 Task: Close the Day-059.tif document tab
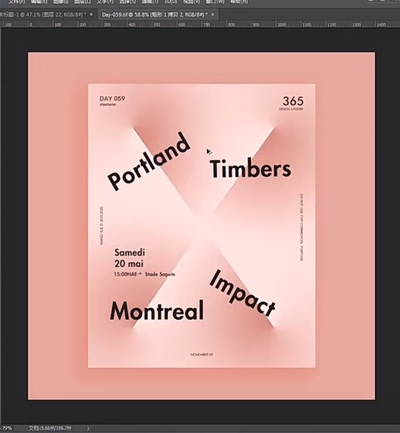click(x=213, y=14)
